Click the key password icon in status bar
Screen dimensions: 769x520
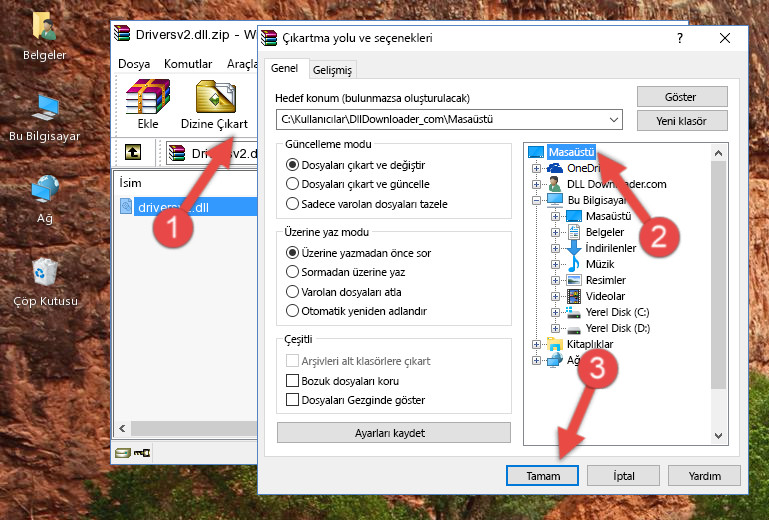[x=142, y=452]
